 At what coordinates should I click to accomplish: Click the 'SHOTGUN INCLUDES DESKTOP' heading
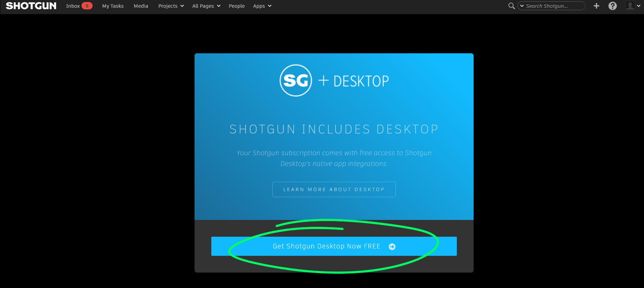point(334,129)
